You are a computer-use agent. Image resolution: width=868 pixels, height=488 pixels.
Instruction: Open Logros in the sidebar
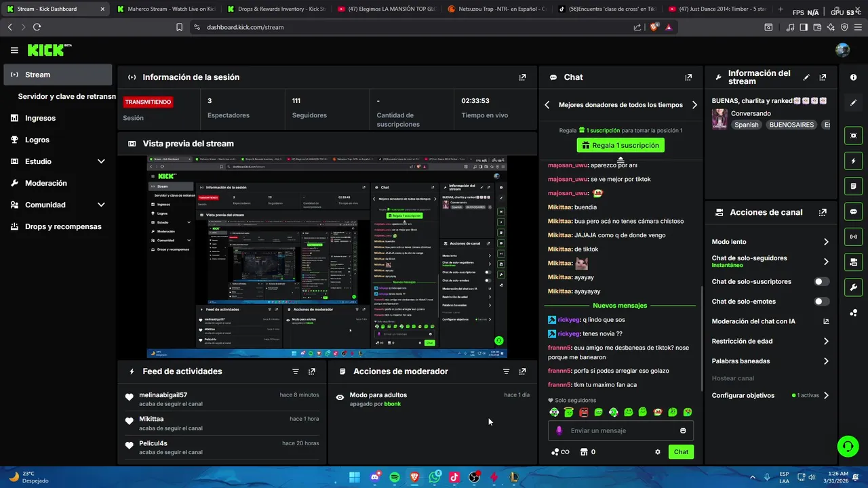click(58, 140)
